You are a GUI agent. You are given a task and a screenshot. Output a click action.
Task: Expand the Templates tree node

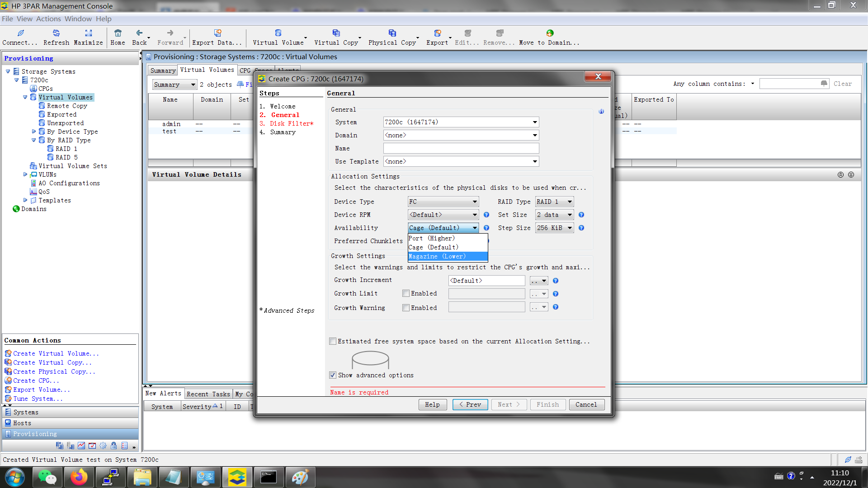(x=25, y=200)
